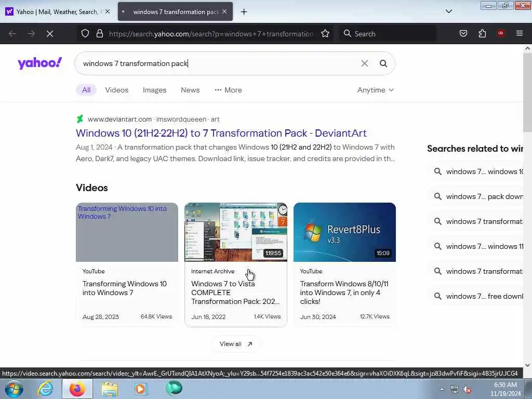The width and height of the screenshot is (532, 399).
Task: Open Windows Explorer folder from taskbar
Action: (109, 389)
